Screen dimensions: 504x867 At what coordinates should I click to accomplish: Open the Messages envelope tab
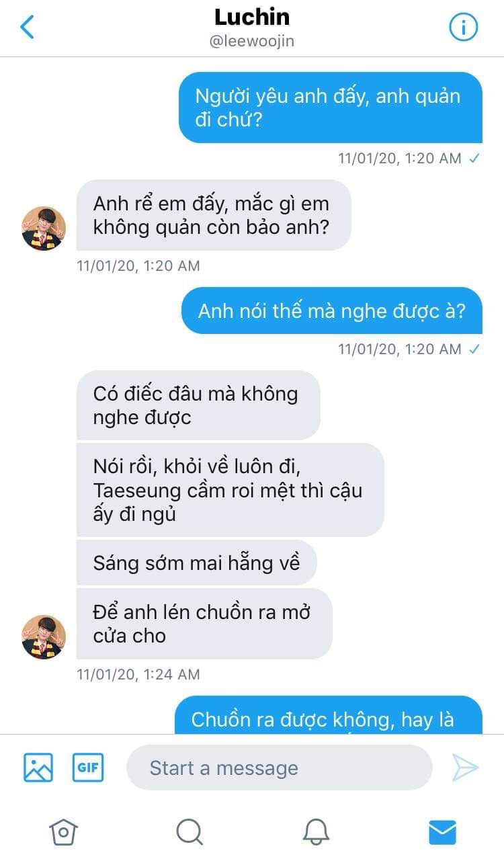(x=442, y=832)
